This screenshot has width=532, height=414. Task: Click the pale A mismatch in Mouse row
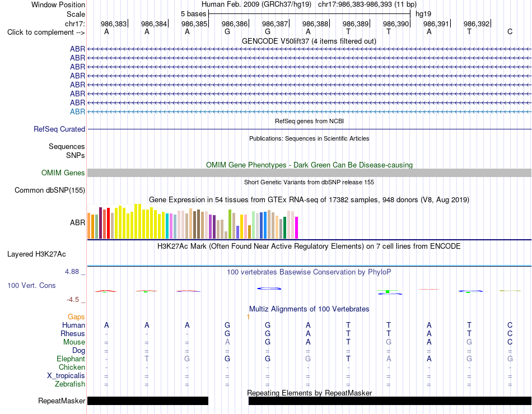coord(227,342)
